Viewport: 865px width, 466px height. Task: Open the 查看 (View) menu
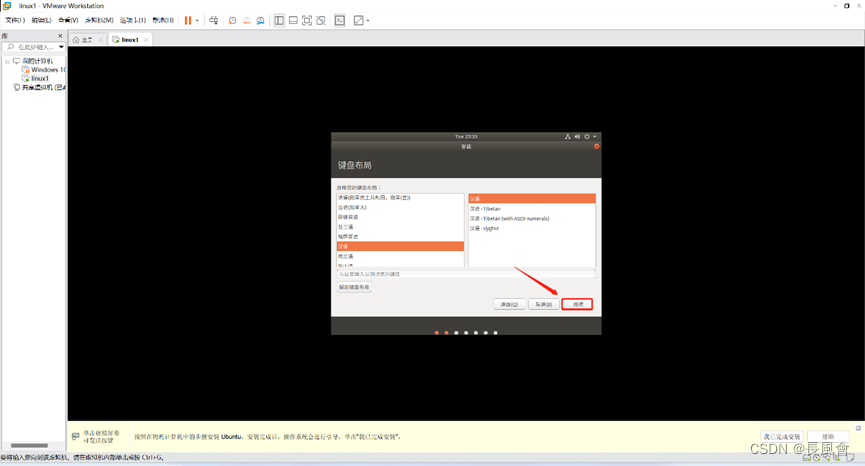[x=68, y=20]
